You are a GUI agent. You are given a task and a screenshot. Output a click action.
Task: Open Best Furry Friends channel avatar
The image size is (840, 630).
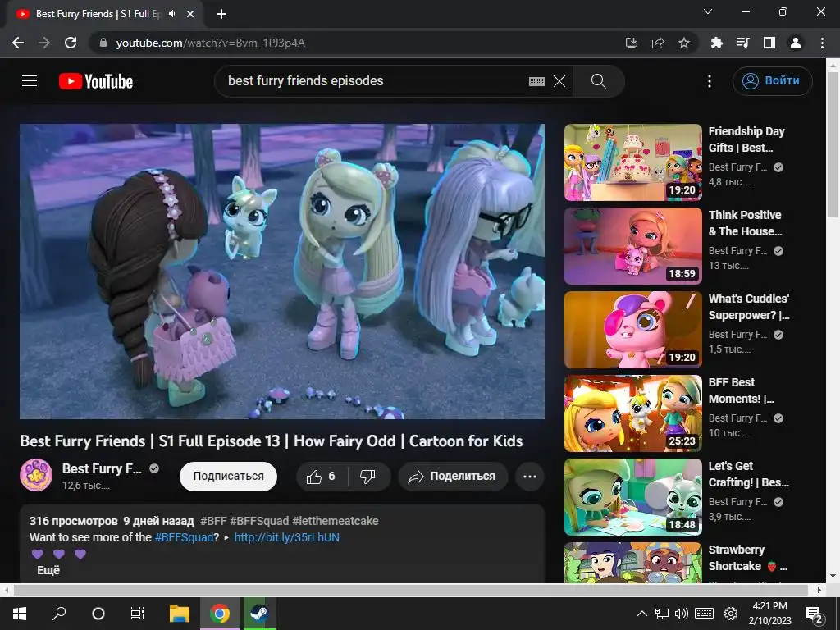click(x=36, y=475)
